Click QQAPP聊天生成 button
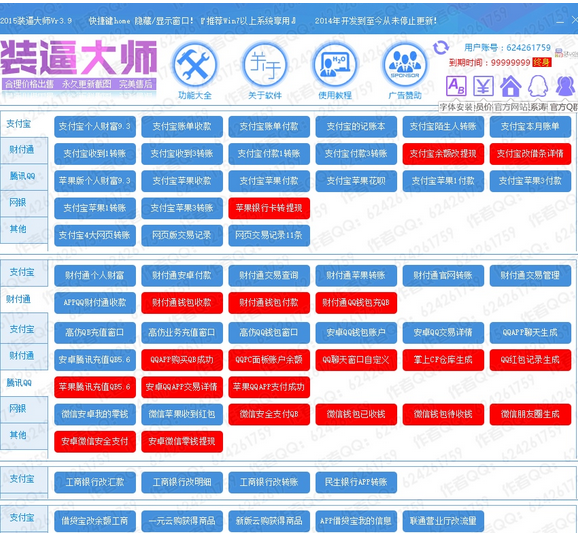 point(530,332)
